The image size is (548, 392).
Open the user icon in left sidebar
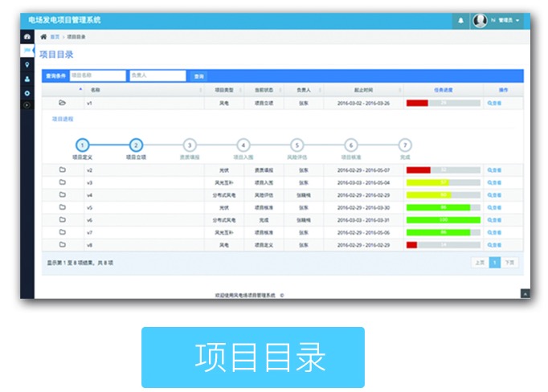click(27, 79)
